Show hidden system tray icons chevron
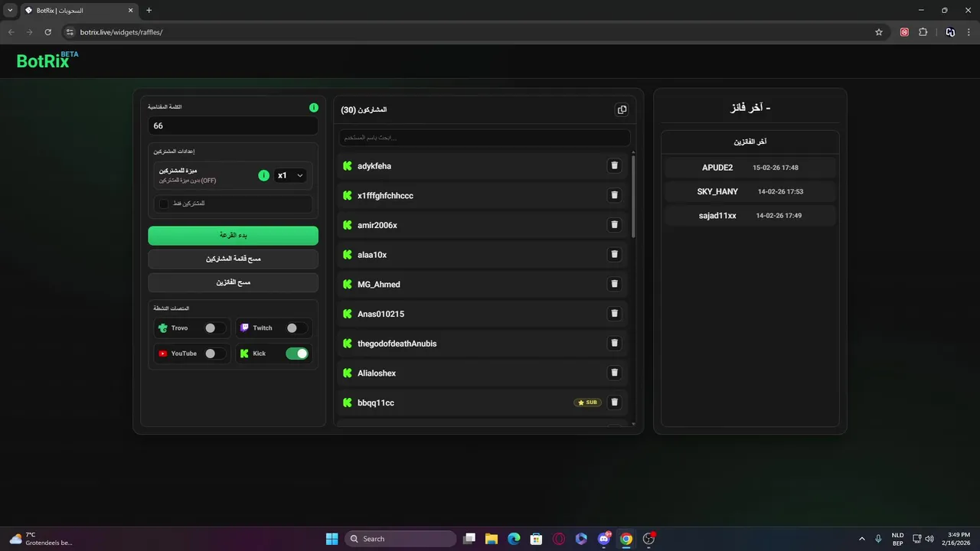Screen dimensions: 980x551 (x=862, y=539)
